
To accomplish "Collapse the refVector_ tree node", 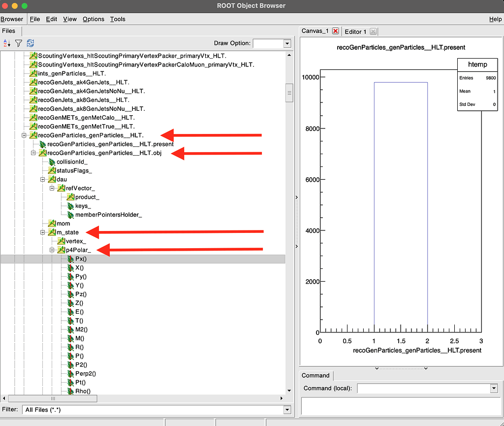I will [52, 188].
